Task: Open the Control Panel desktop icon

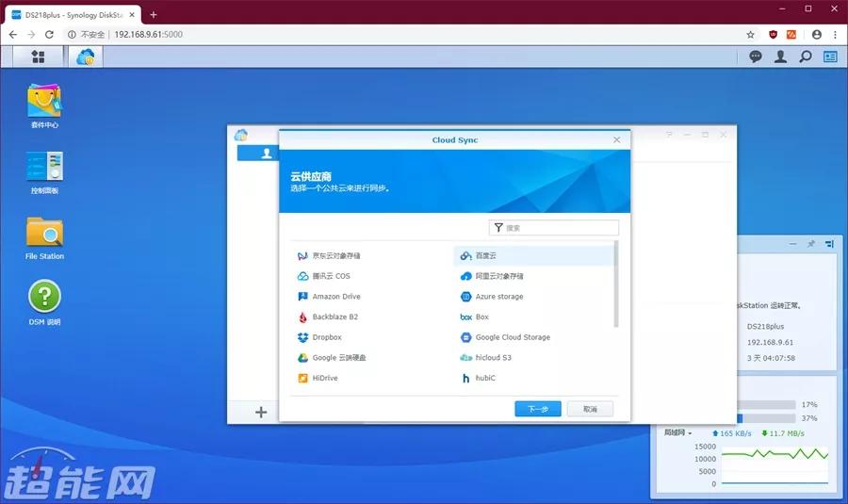Action: tap(44, 172)
